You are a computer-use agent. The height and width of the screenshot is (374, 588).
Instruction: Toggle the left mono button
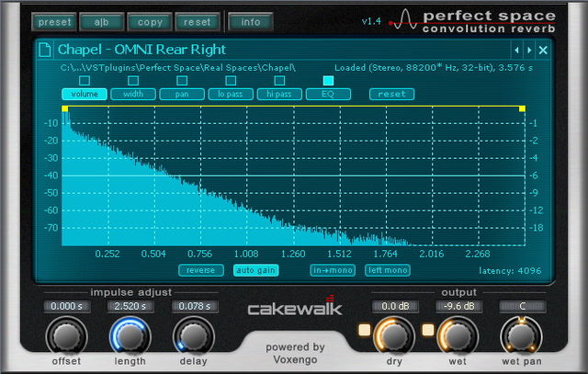pos(388,270)
